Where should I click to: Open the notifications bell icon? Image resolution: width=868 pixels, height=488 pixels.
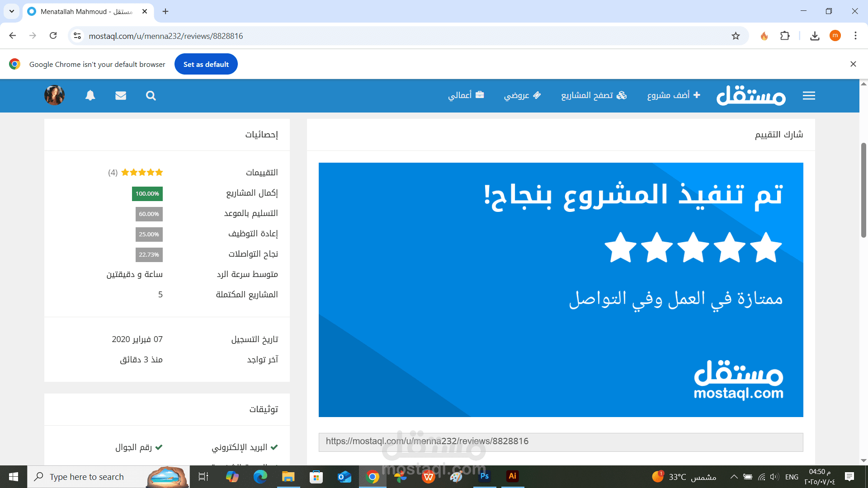tap(90, 95)
